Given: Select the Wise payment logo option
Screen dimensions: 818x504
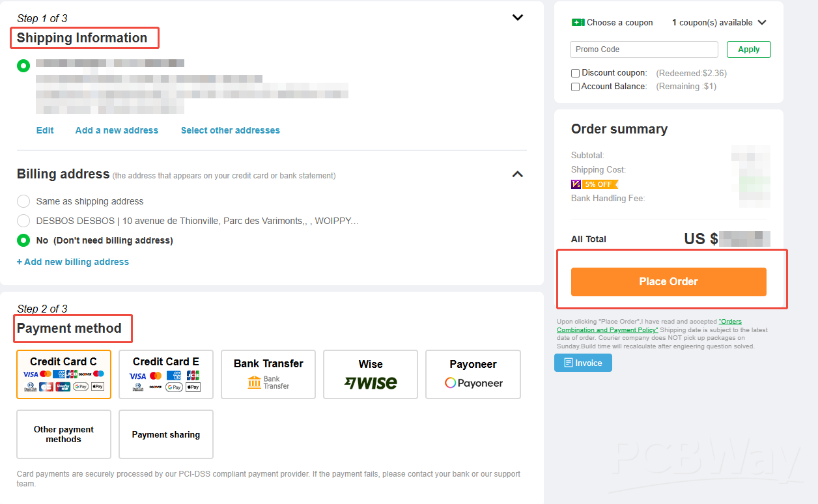Looking at the screenshot, I should (371, 374).
